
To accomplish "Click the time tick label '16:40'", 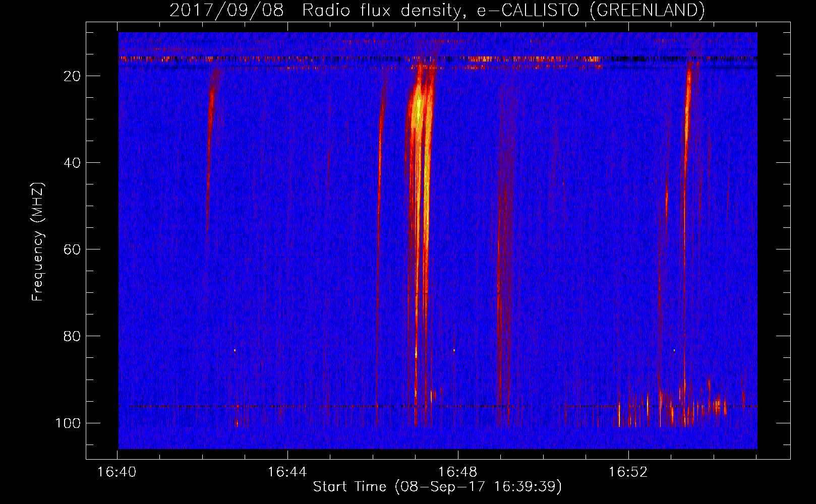I will 117,472.
